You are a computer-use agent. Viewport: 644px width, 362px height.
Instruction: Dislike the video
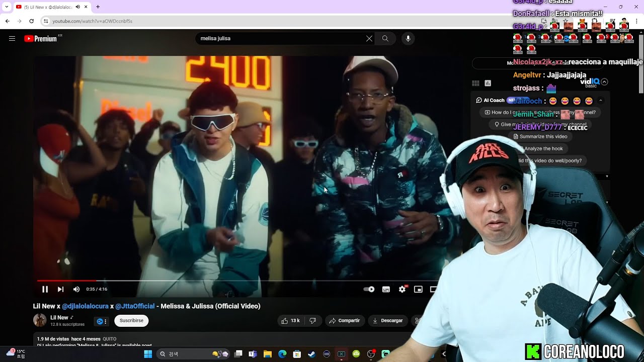click(x=312, y=320)
